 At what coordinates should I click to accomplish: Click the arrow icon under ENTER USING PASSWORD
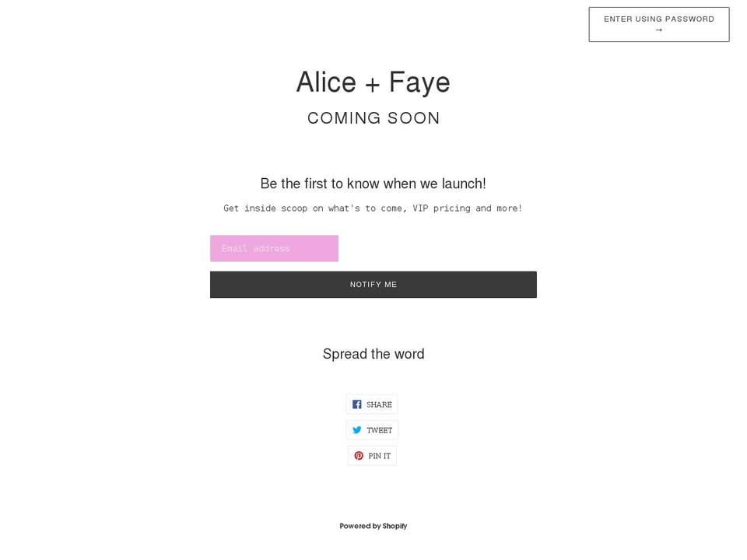(658, 30)
